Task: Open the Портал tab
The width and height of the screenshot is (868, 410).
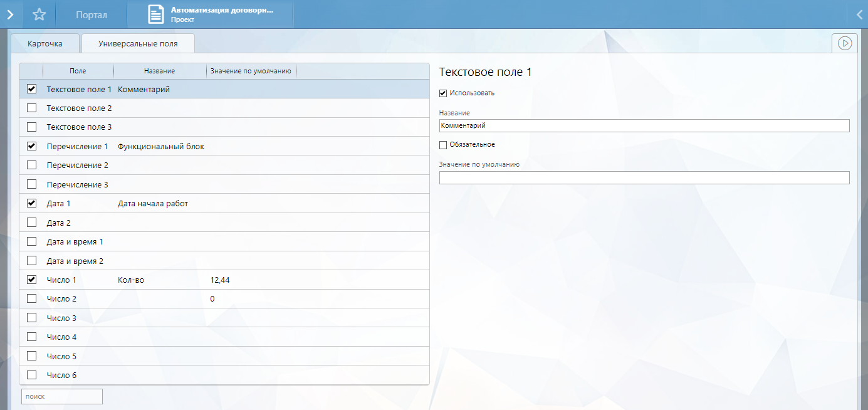Action: 91,14
